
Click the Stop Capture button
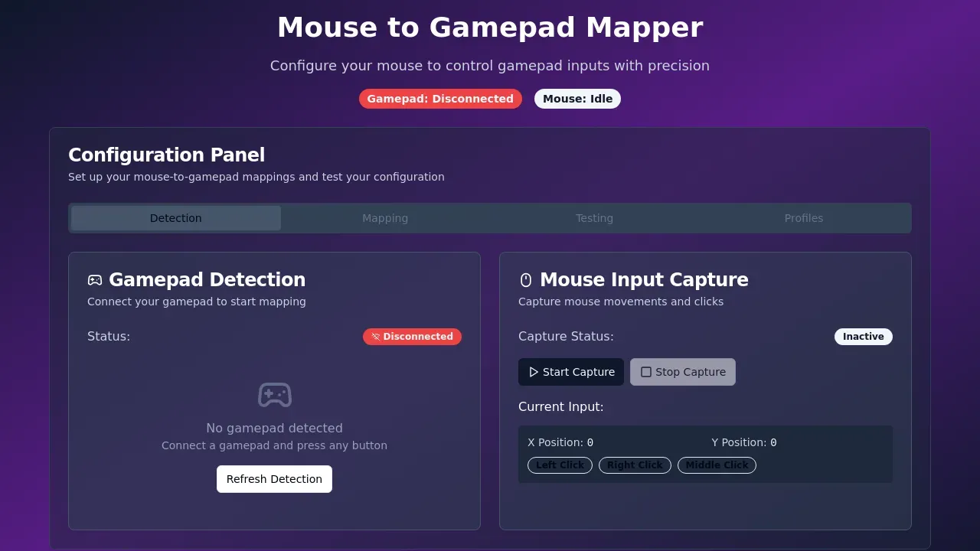(682, 372)
